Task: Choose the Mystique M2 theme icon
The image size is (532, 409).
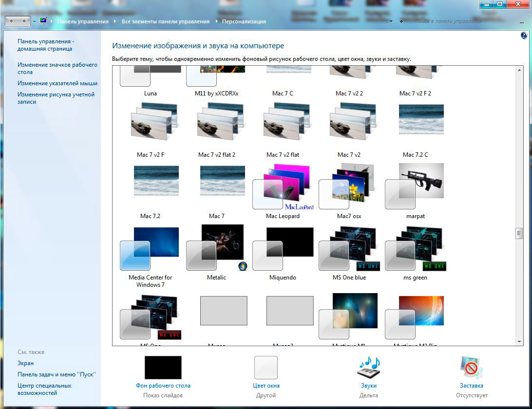Action: coord(415,317)
